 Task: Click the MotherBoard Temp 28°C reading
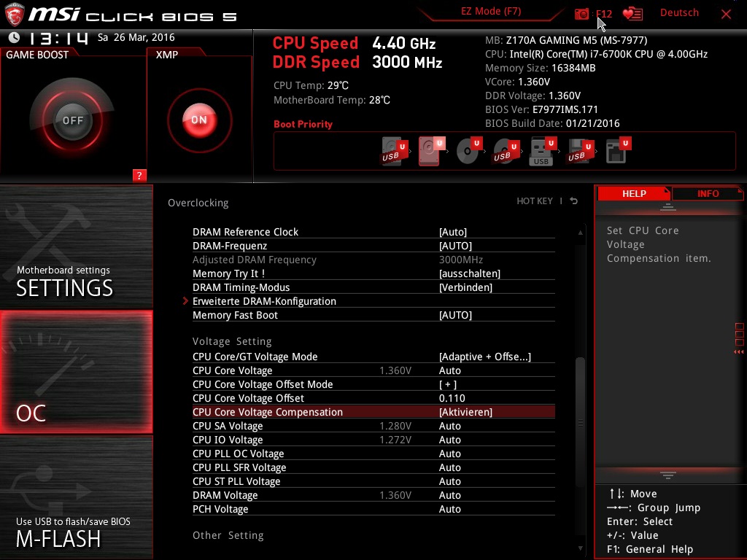(x=332, y=100)
